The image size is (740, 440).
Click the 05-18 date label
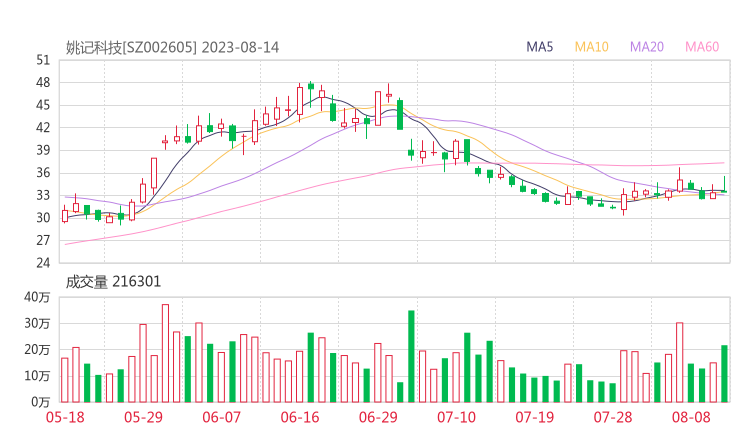point(65,417)
